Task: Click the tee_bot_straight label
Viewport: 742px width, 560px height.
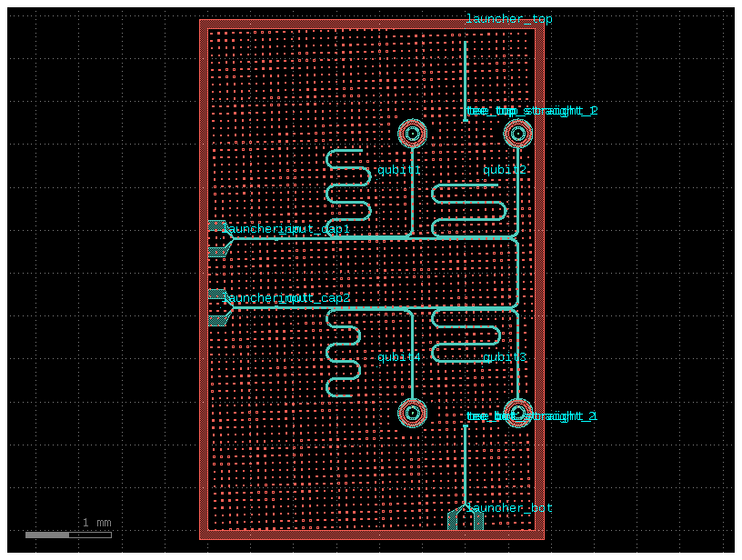Action: (531, 416)
